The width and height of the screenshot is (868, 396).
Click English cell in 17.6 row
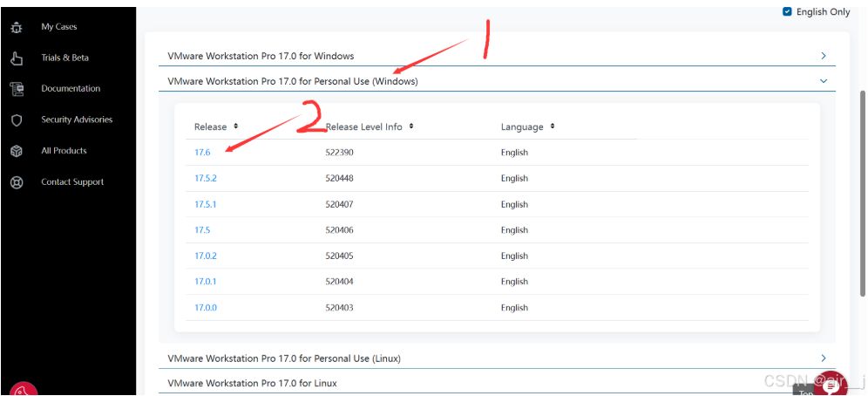514,153
